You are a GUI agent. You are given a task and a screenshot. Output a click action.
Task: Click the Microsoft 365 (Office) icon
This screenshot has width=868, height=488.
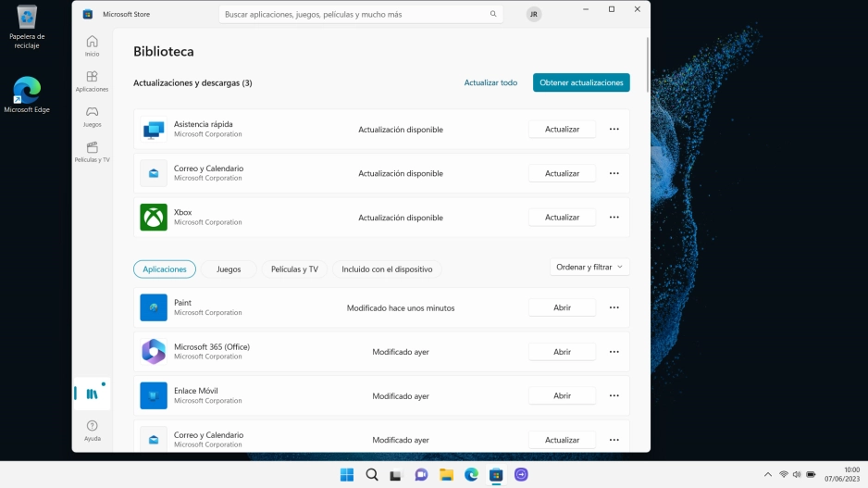coord(154,352)
